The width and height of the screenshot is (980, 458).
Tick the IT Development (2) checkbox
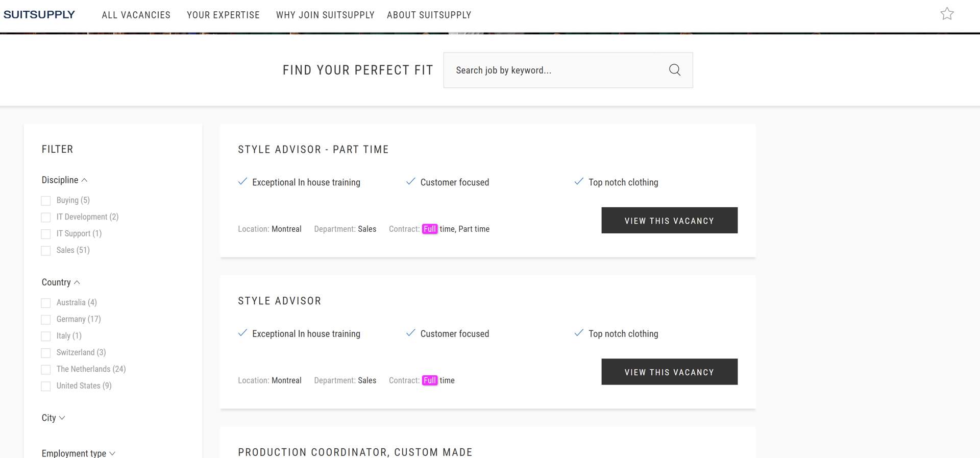click(x=46, y=218)
